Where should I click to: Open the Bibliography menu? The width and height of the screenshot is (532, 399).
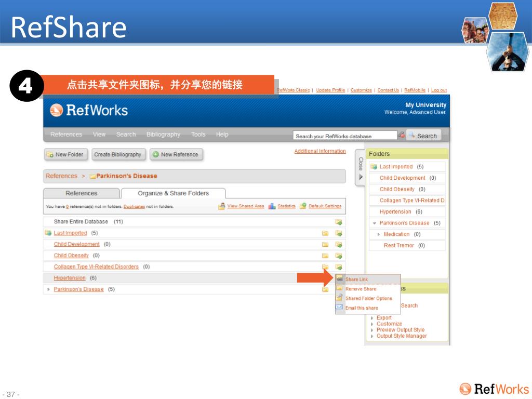pyautogui.click(x=163, y=135)
